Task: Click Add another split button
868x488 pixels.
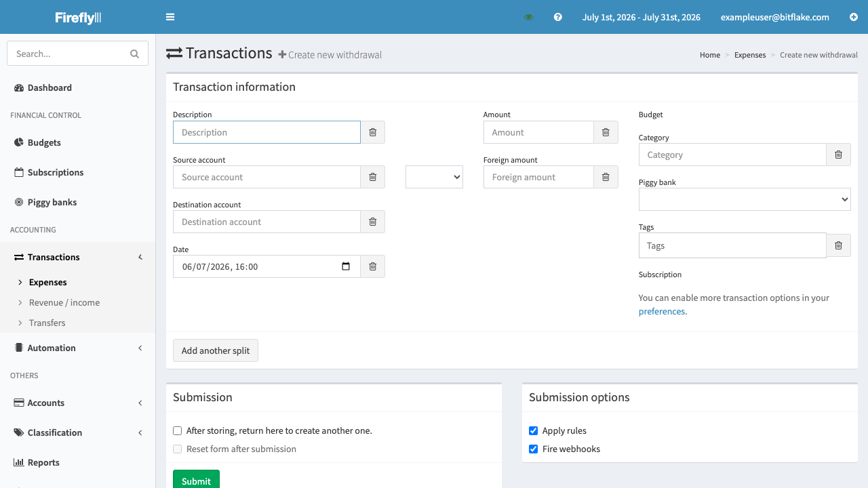Action: tap(216, 350)
